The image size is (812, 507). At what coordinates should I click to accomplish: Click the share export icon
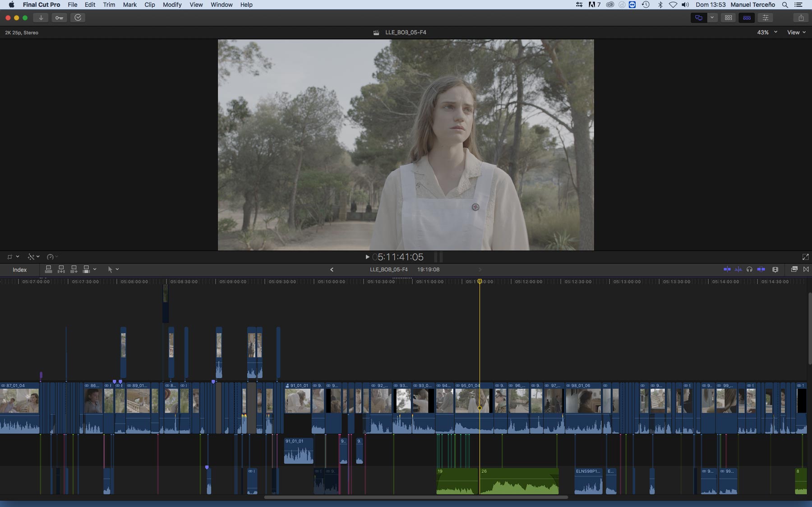[x=801, y=18]
